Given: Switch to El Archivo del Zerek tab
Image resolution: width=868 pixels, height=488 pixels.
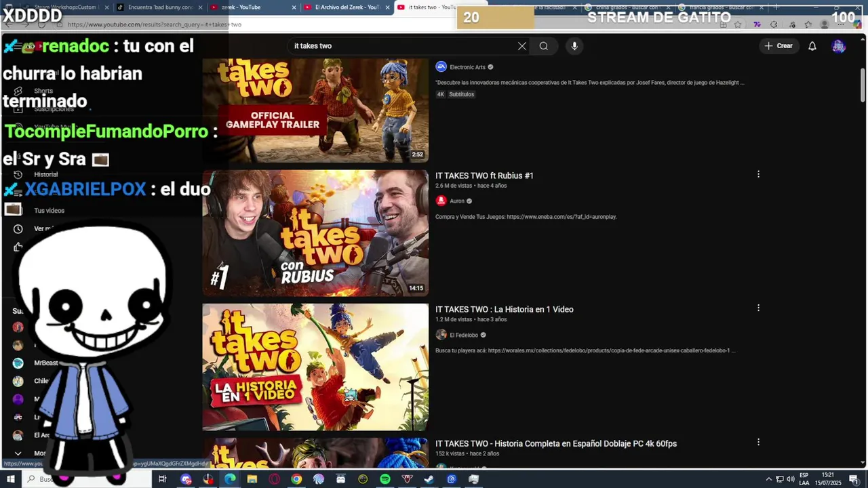Looking at the screenshot, I should pos(347,7).
